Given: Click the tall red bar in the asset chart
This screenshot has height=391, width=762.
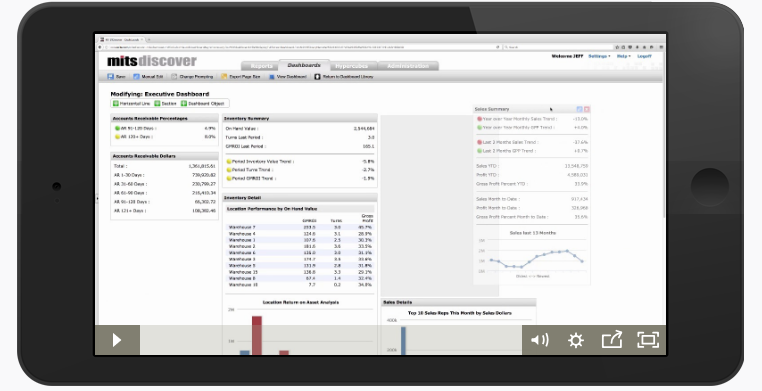Looking at the screenshot, I should point(257,335).
